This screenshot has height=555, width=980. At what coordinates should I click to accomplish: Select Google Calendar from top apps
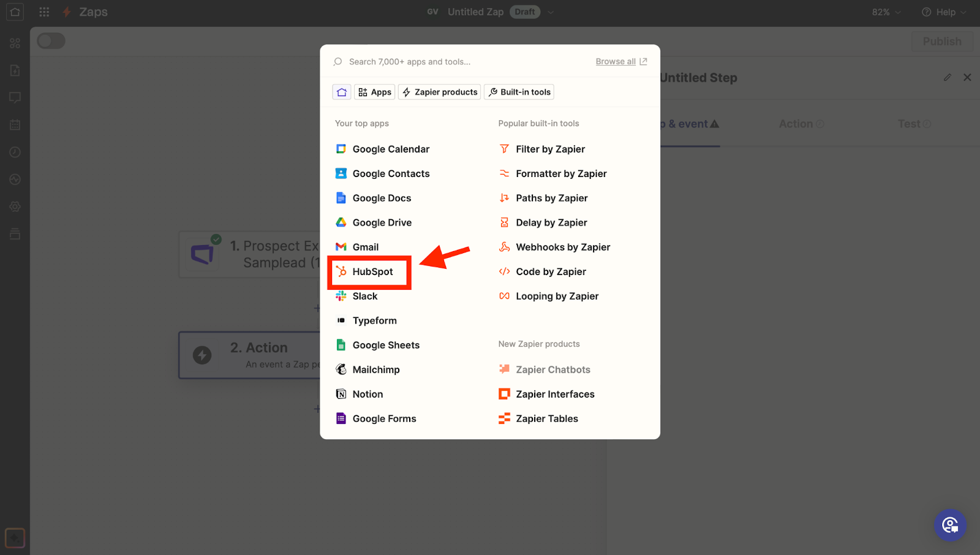click(x=382, y=149)
